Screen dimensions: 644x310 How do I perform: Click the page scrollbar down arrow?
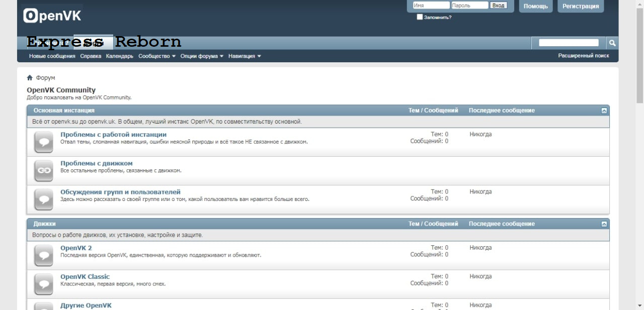click(x=639, y=305)
